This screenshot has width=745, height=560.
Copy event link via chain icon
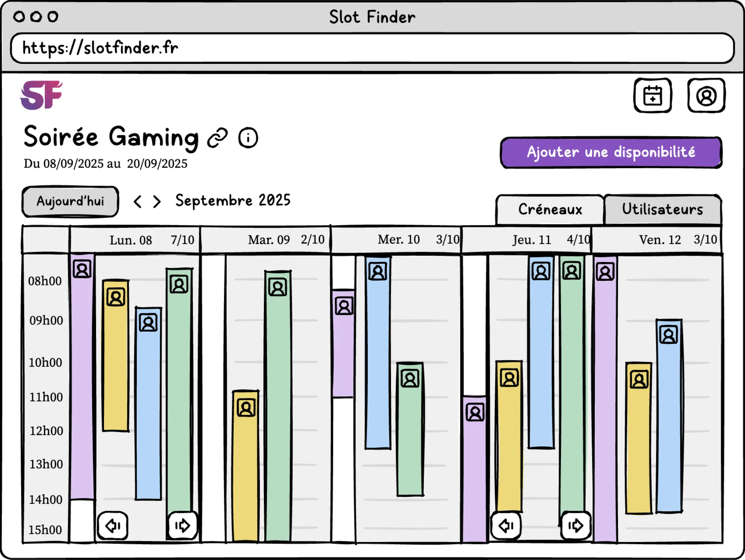pyautogui.click(x=218, y=138)
